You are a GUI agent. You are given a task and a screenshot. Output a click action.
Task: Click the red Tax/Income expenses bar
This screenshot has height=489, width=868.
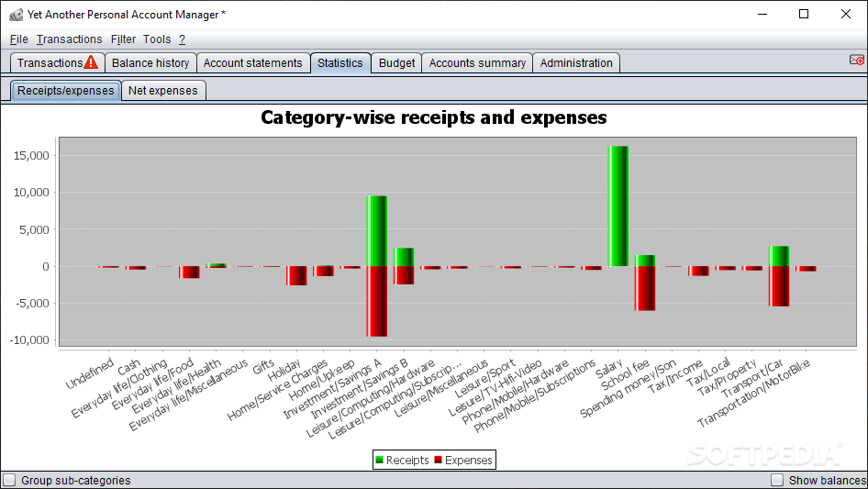pyautogui.click(x=698, y=271)
